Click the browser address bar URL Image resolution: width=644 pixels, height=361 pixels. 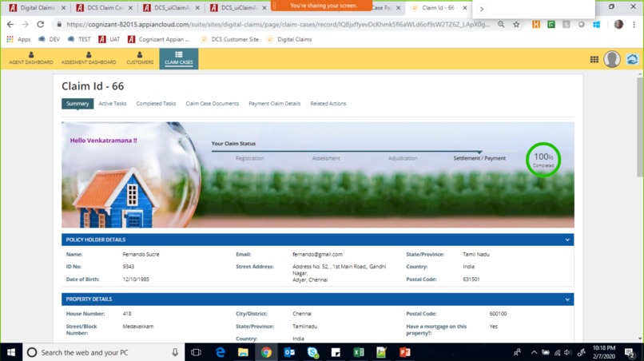(x=278, y=24)
